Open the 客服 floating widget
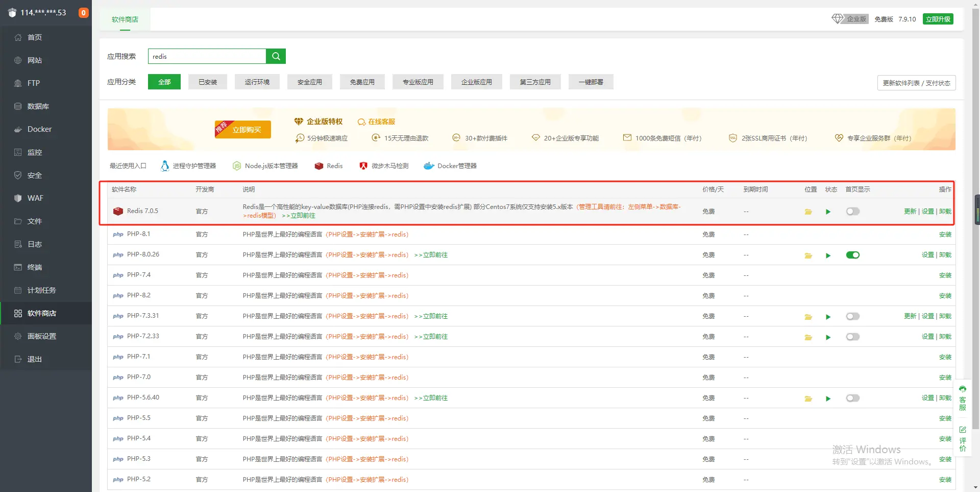 (x=963, y=399)
